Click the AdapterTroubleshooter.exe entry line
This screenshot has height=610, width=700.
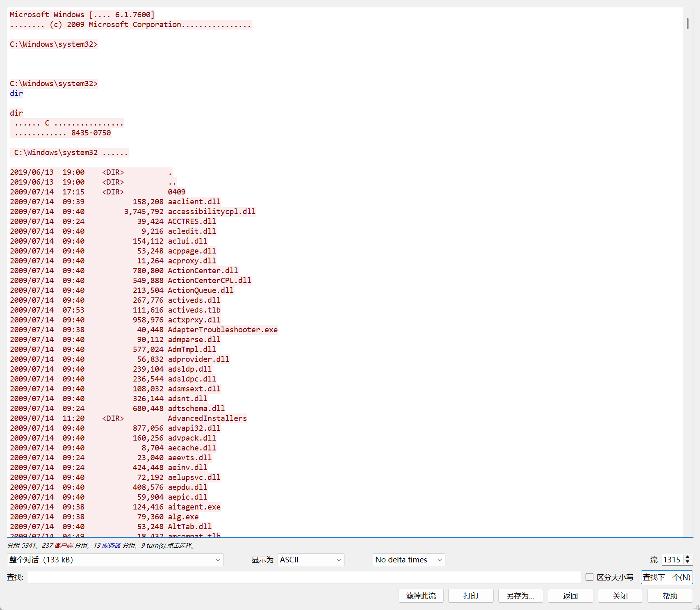pos(222,330)
